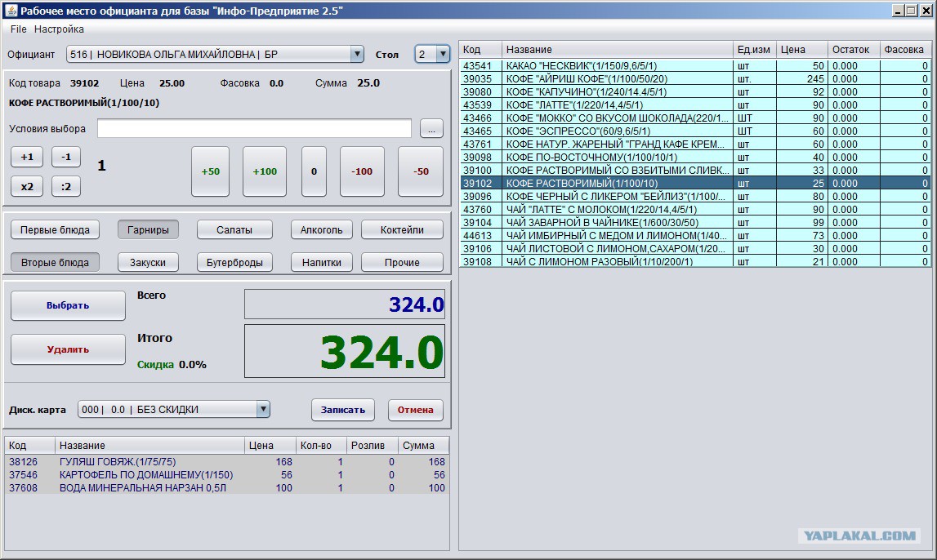Select КОФЕ "ЭСПРЕССО" product row
The height and width of the screenshot is (560, 937).
[695, 131]
